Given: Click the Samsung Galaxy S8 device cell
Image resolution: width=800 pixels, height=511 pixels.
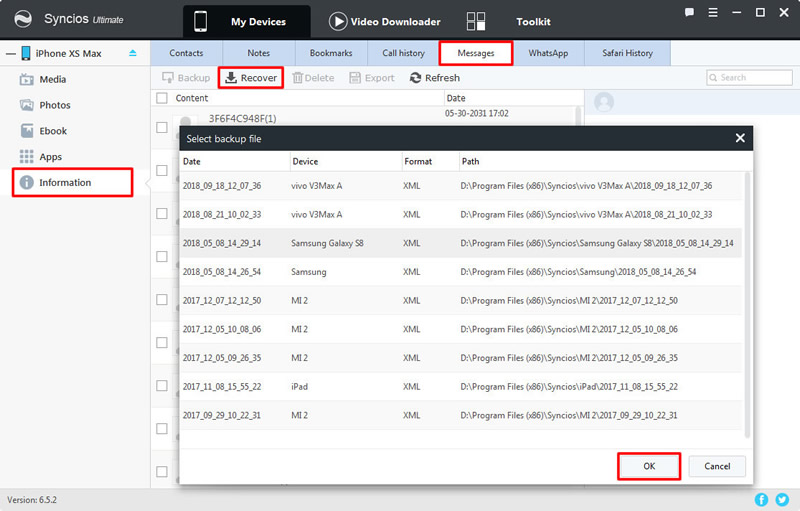Looking at the screenshot, I should click(x=327, y=243).
